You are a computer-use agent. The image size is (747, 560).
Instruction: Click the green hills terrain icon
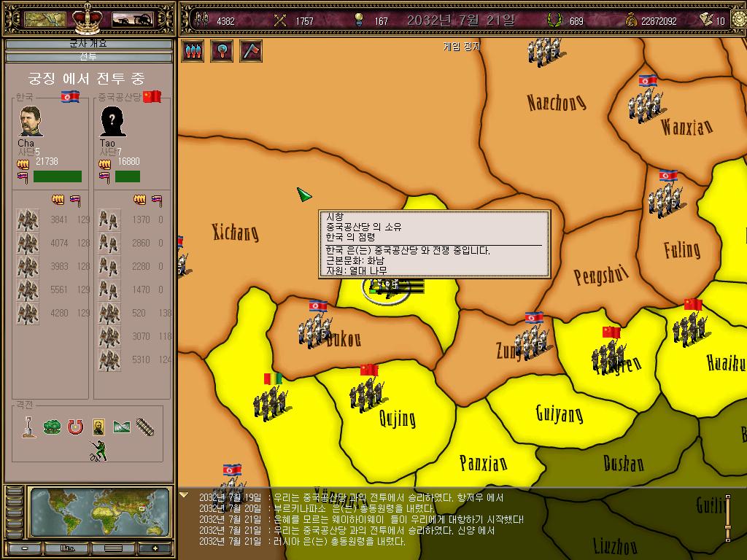(122, 427)
